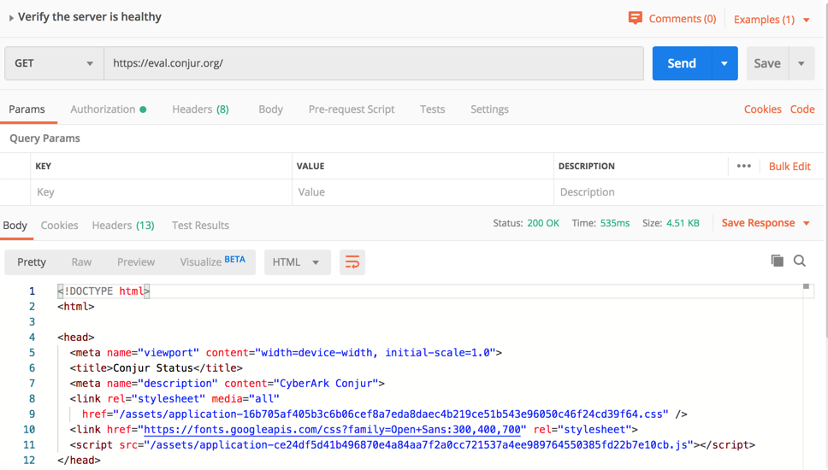Show the Test Results tab
Viewport: 828px width, 470px height.
point(200,225)
